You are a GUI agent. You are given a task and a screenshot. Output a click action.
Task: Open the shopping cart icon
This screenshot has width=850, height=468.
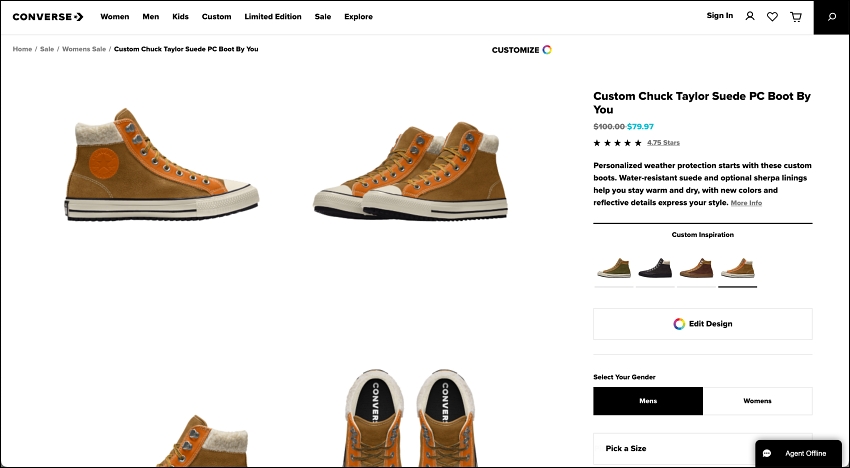point(796,17)
